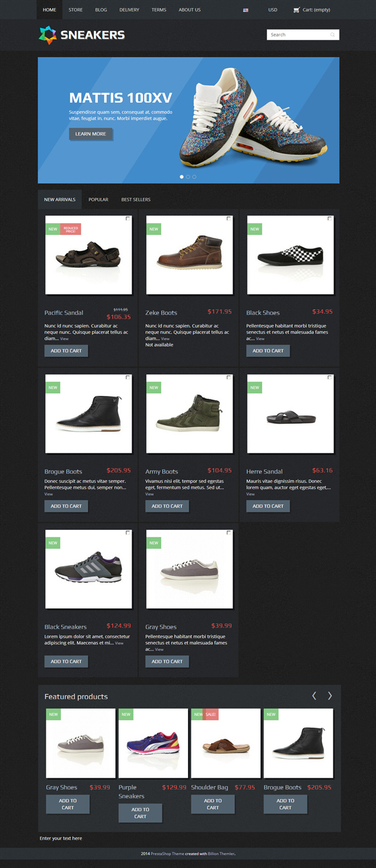Add Army Boots to cart
This screenshot has height=868, width=376.
tap(167, 506)
